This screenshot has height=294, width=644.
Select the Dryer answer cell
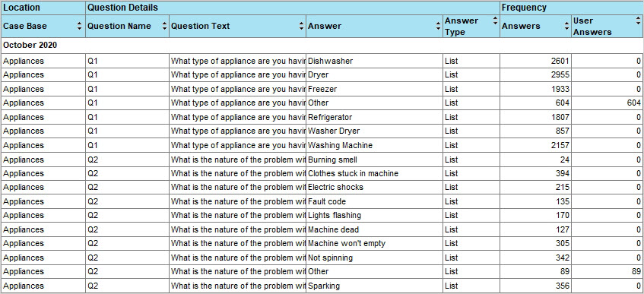pyautogui.click(x=374, y=75)
